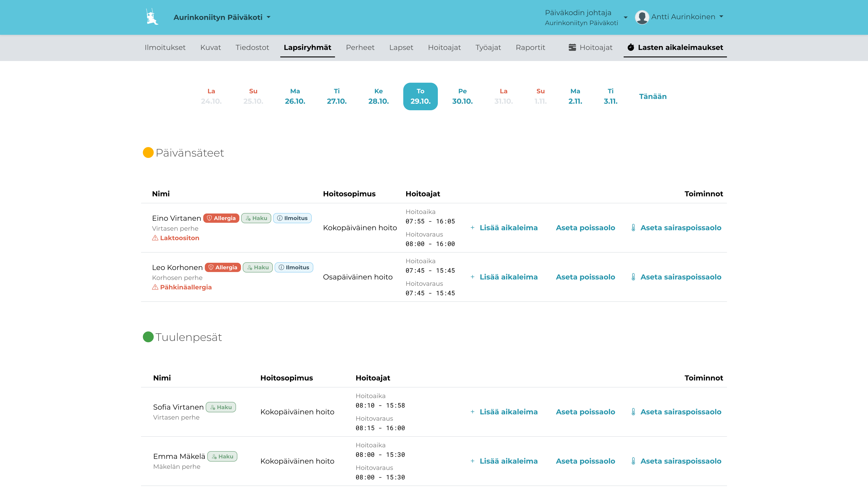Select date Ti 3.11.
868x488 pixels.
click(611, 96)
